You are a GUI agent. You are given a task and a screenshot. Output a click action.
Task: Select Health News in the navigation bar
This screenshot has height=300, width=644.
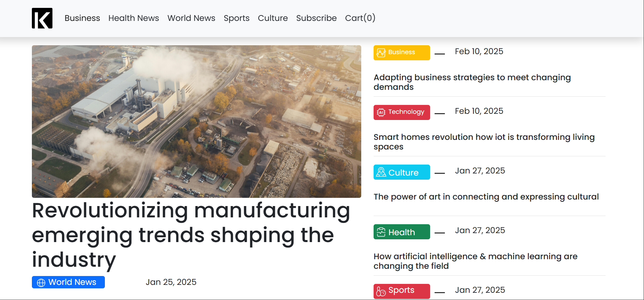134,18
